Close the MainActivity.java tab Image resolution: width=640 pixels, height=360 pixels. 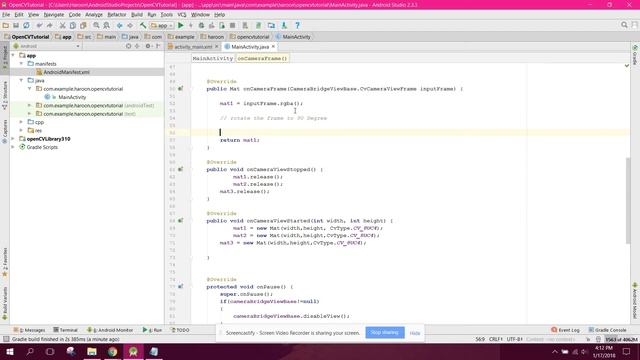(x=273, y=47)
